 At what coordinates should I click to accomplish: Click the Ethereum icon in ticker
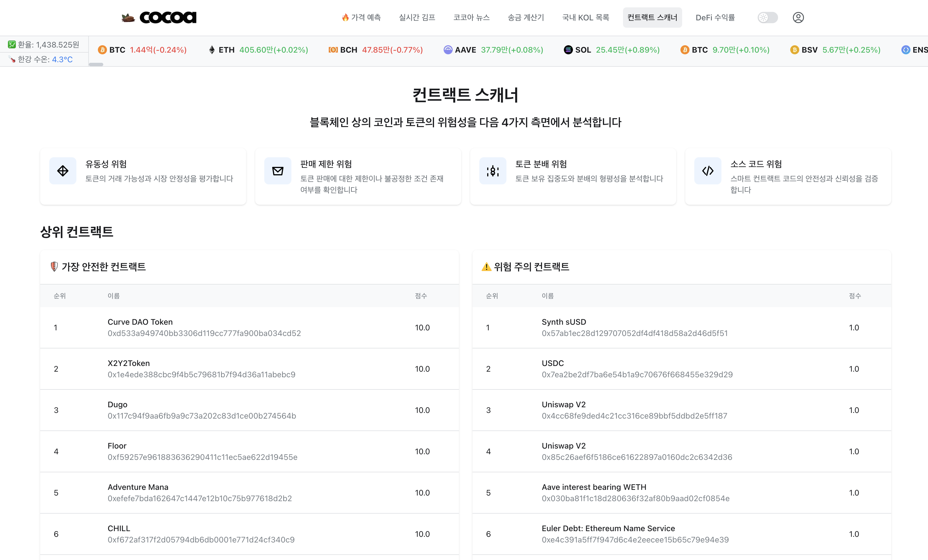pos(212,50)
